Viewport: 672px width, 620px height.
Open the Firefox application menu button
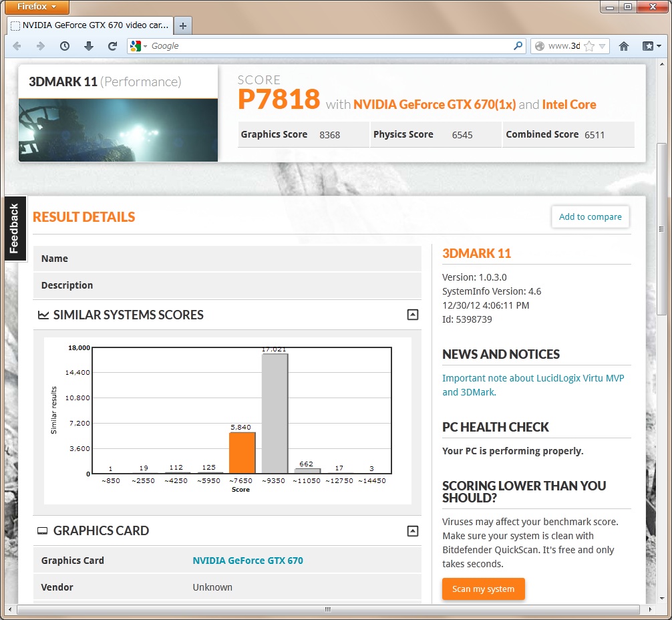click(36, 7)
